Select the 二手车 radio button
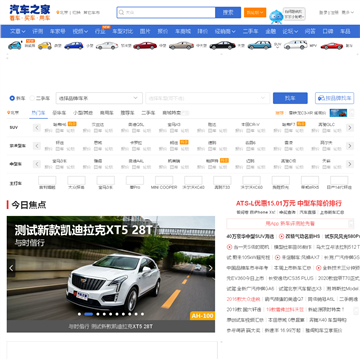 [x=32, y=98]
